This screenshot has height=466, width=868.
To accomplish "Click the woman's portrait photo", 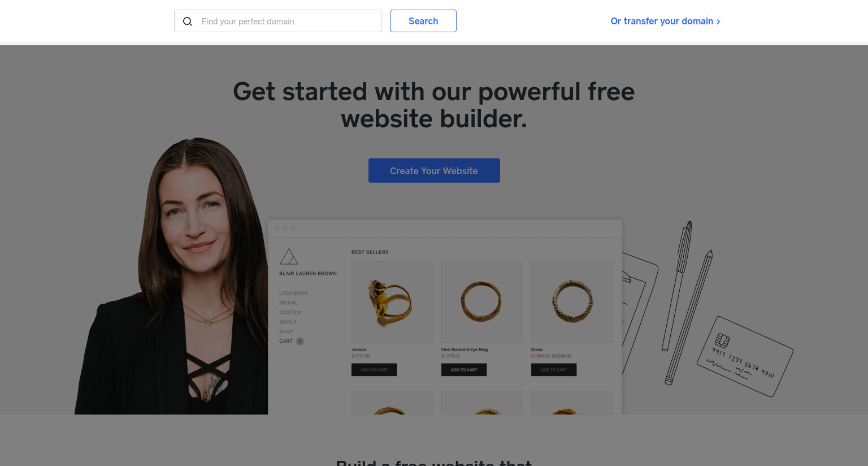I will pos(171,276).
